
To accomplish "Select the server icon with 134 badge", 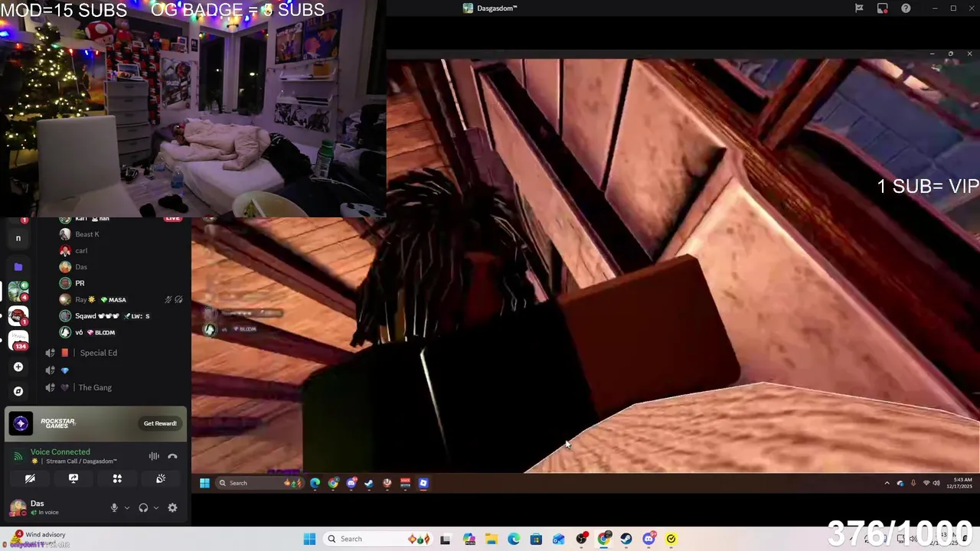I will pyautogui.click(x=18, y=341).
